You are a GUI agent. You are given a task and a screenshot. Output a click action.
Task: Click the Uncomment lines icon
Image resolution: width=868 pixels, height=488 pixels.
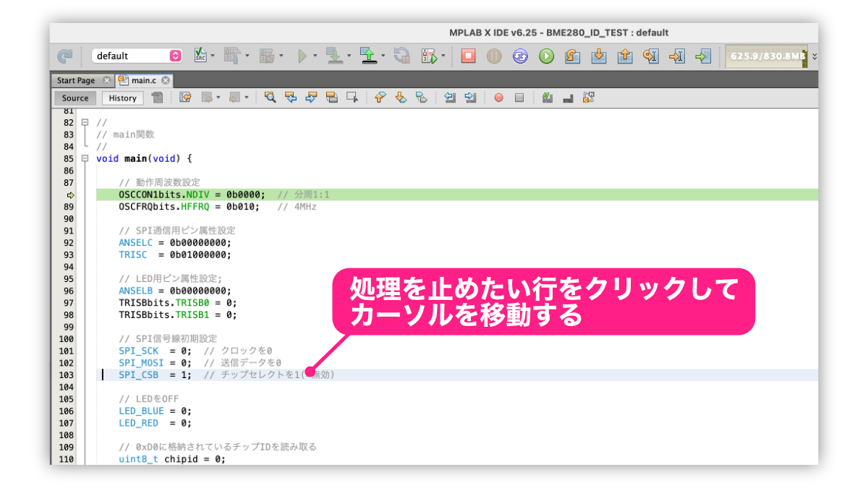(x=568, y=98)
